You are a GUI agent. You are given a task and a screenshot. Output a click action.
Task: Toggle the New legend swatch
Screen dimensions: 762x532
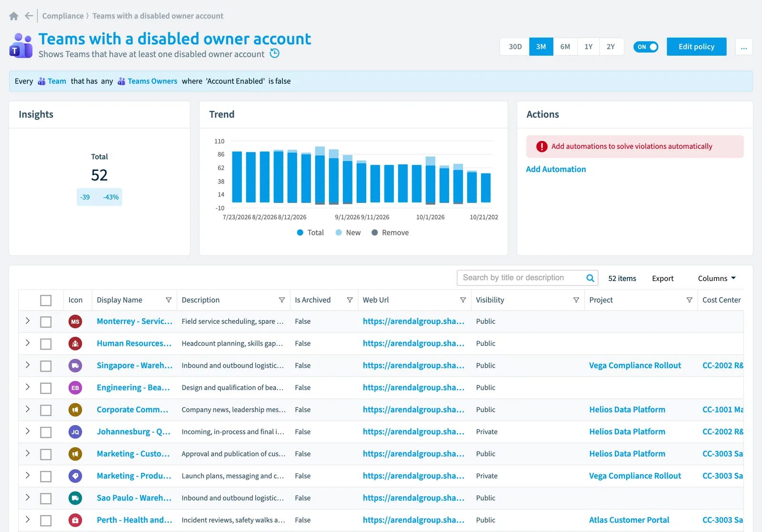pyautogui.click(x=339, y=232)
